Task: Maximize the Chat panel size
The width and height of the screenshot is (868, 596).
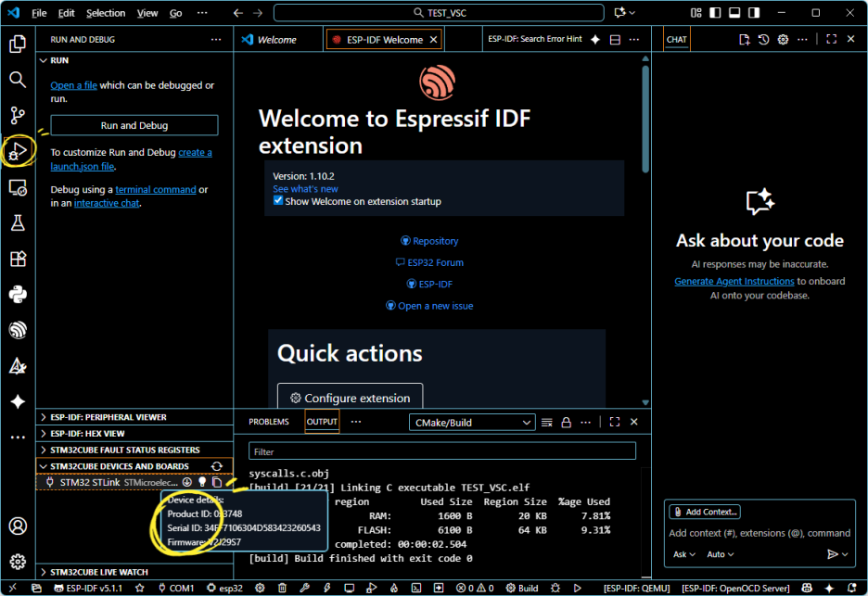Action: pyautogui.click(x=832, y=39)
